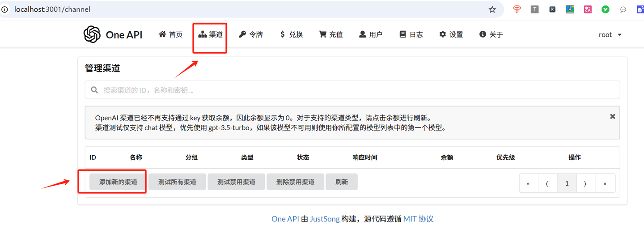Open the image downloader extension icon
This screenshot has width=644, height=238.
[570, 9]
